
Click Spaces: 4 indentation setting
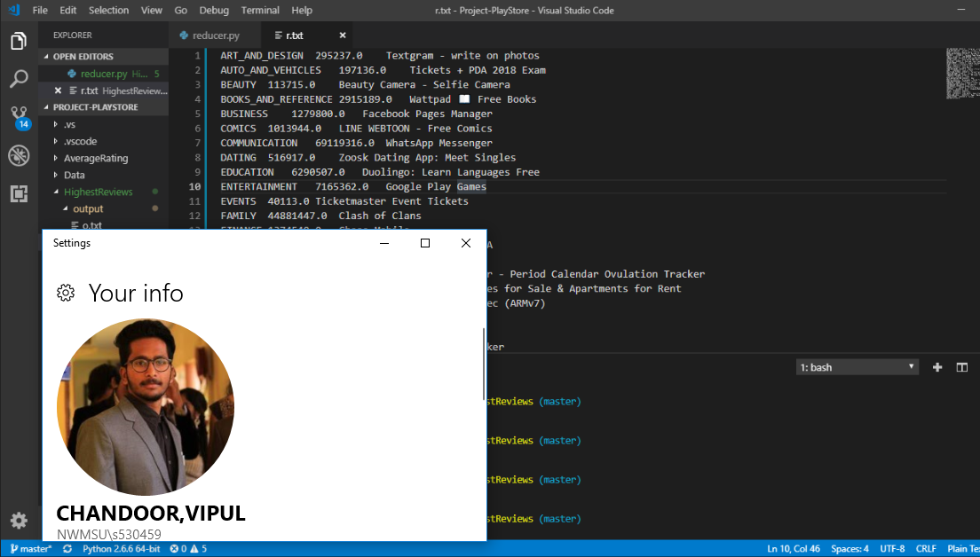click(850, 549)
